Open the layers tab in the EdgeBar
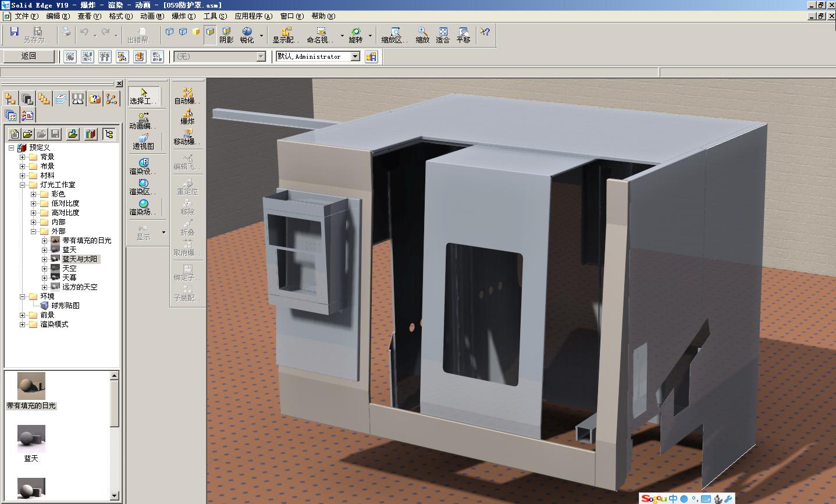 [x=61, y=99]
